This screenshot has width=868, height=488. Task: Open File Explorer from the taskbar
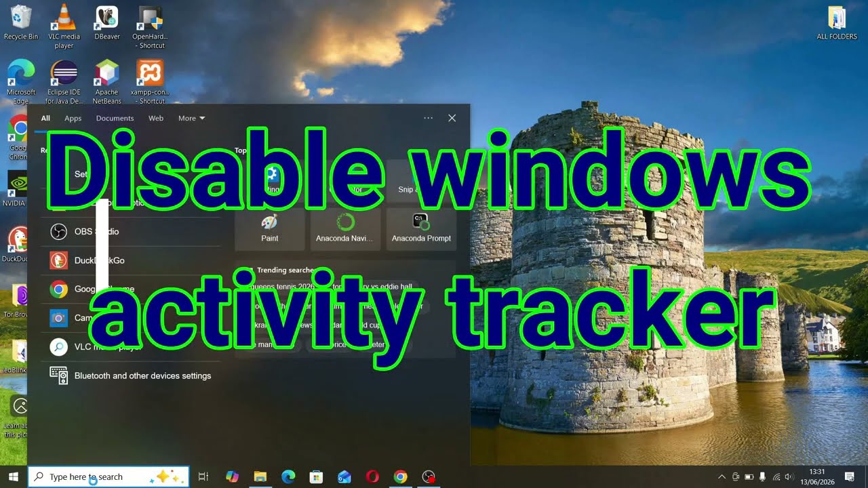(260, 476)
